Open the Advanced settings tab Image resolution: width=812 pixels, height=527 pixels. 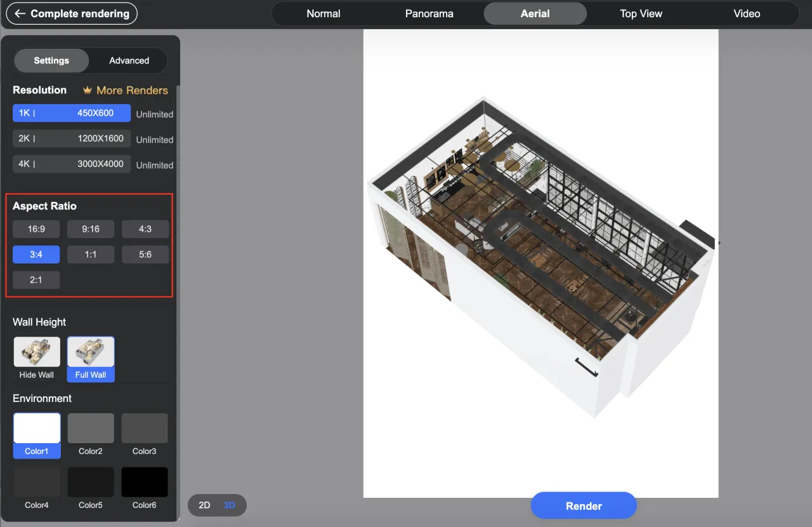[129, 61]
